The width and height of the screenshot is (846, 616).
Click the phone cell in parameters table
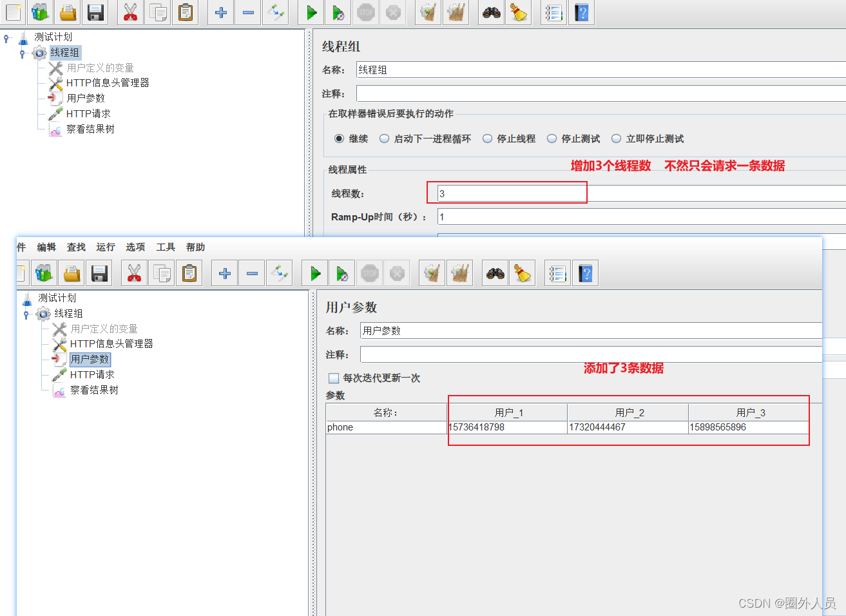coord(386,427)
